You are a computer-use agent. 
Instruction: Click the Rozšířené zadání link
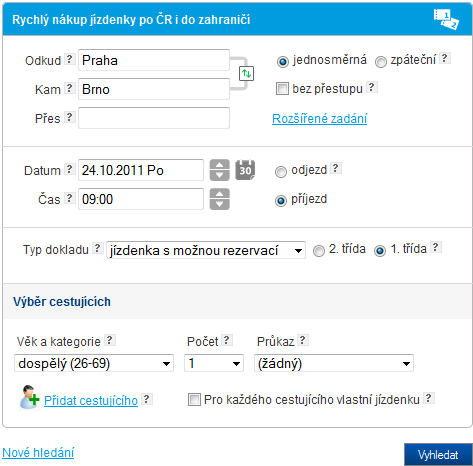tap(319, 119)
